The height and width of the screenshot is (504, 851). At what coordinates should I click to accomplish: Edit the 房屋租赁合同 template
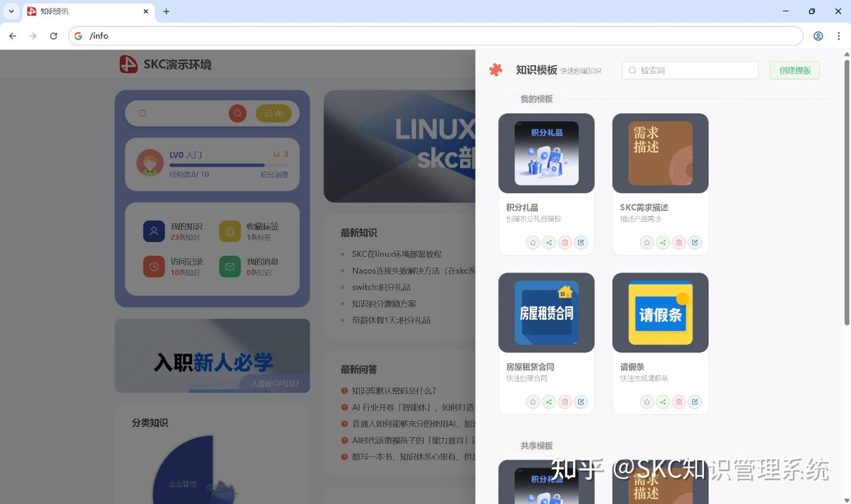[581, 402]
